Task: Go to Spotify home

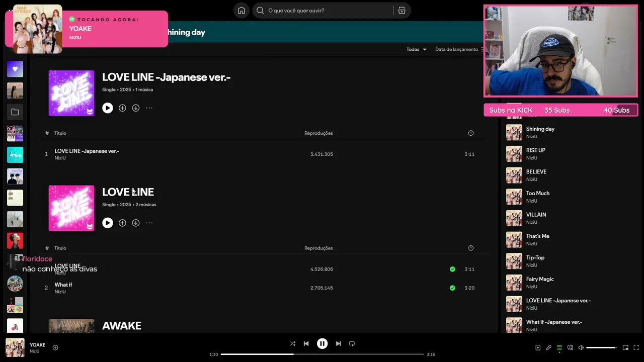Action: tap(242, 11)
